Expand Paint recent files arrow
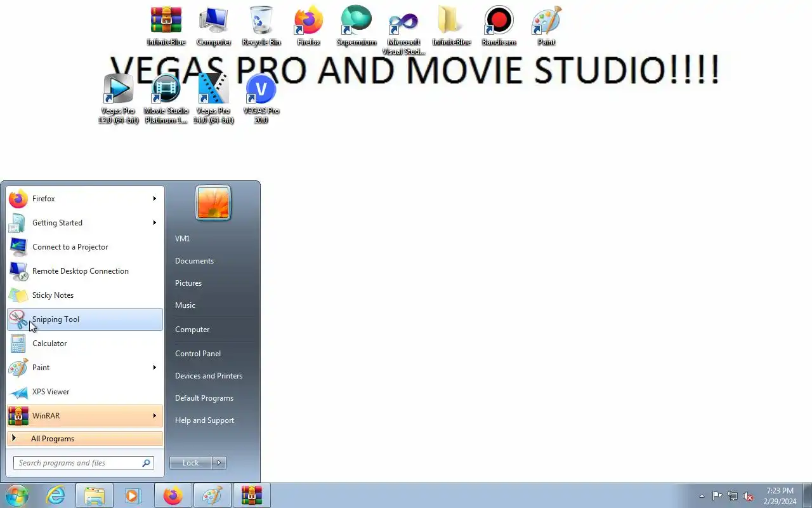 154,368
